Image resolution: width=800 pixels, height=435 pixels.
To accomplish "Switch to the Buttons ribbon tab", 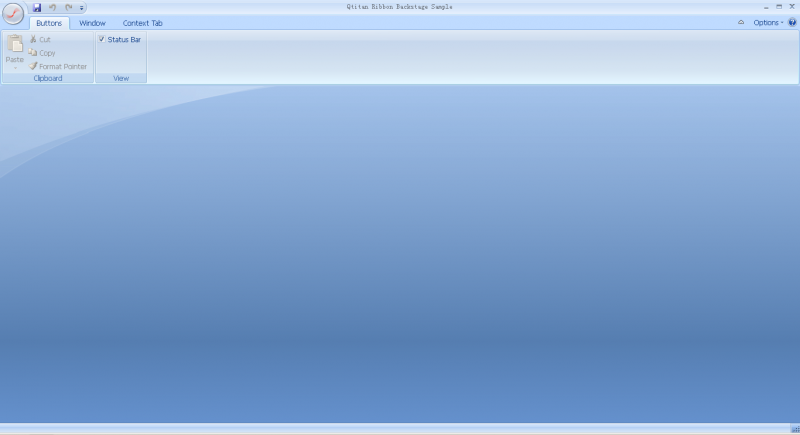I will [49, 23].
